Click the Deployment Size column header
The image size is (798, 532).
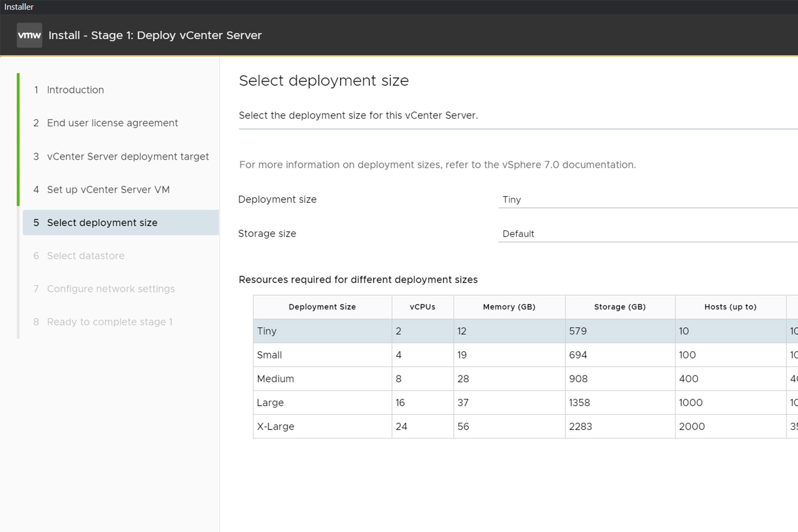323,307
